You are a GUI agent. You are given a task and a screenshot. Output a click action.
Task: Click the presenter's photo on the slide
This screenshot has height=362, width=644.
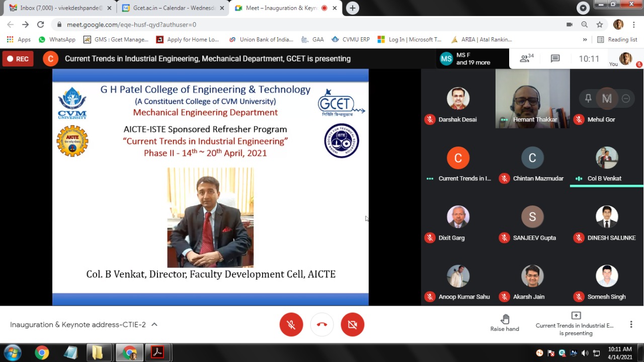coord(210,218)
